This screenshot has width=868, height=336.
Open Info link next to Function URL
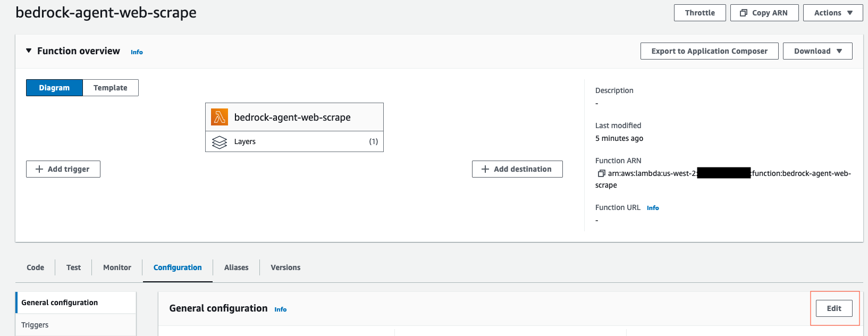[x=653, y=208]
